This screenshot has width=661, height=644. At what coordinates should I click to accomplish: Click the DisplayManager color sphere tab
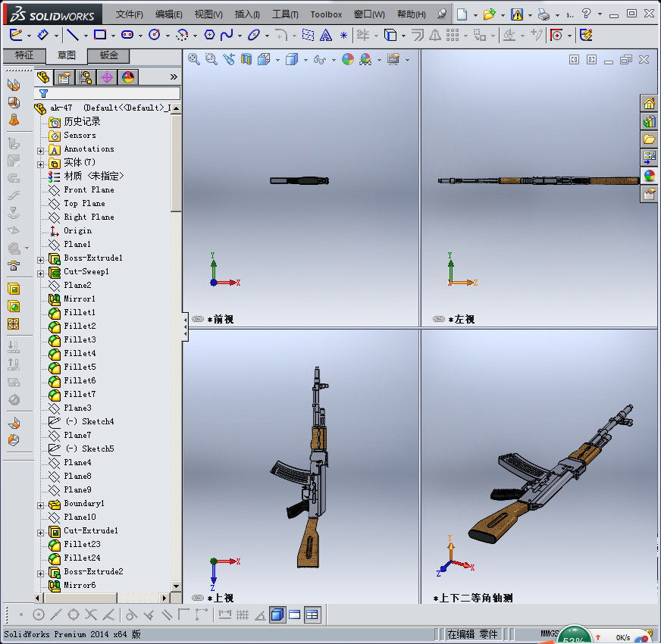(x=128, y=77)
